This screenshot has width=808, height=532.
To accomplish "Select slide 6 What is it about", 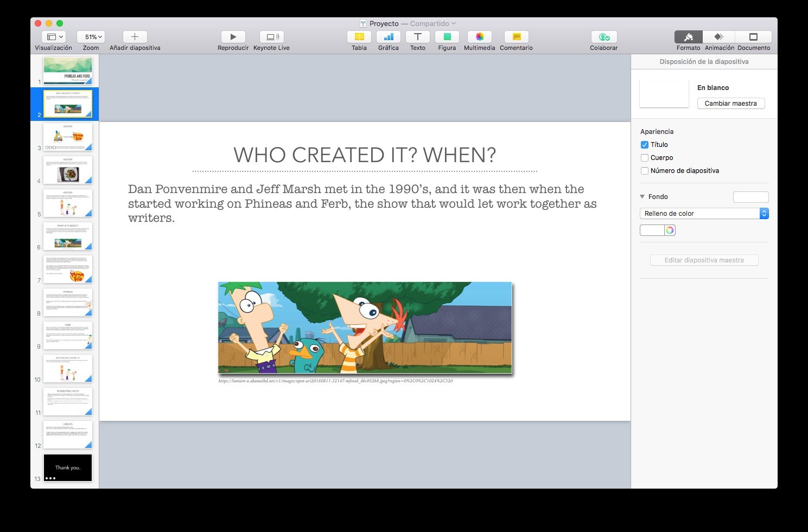I will pos(68,236).
